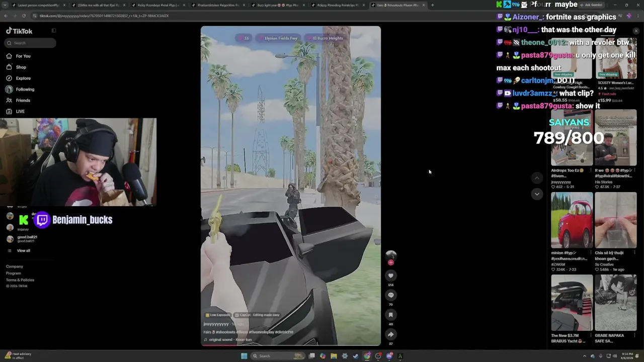Open more options for GRABE NAPAKA video
The height and width of the screenshot is (362, 644).
click(x=634, y=335)
